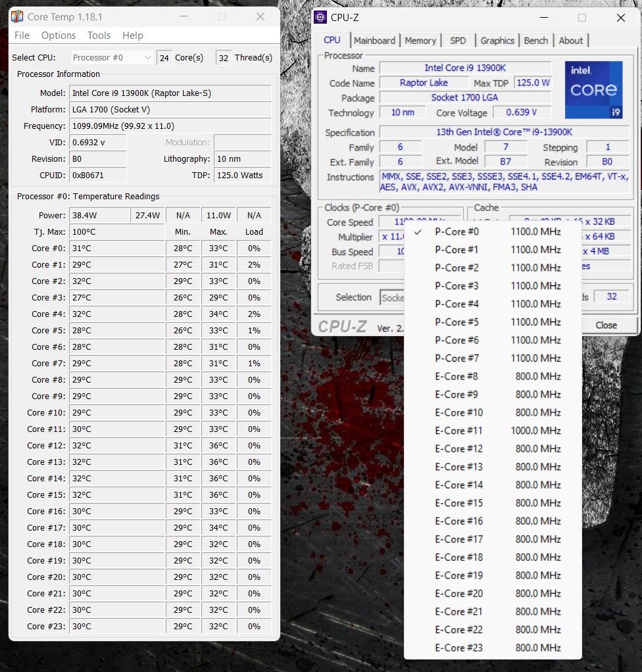
Task: Select P-Core #3 in the core list
Action: (x=493, y=286)
